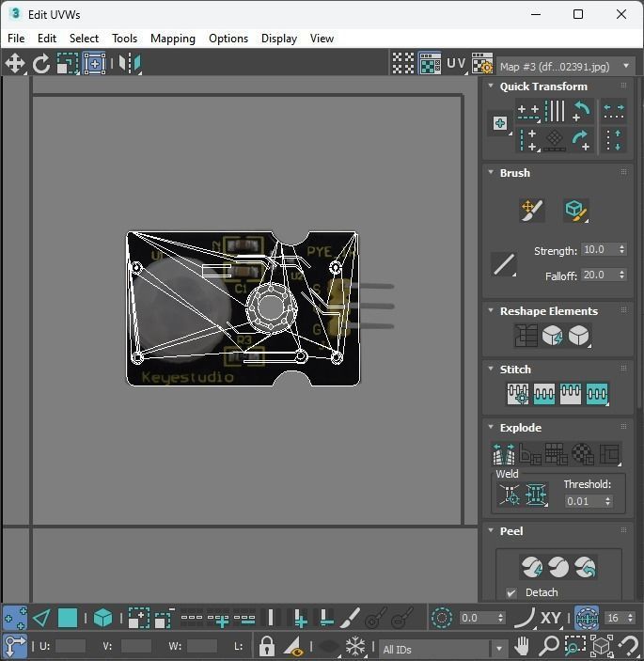Click the Quick Peel icon

532,567
